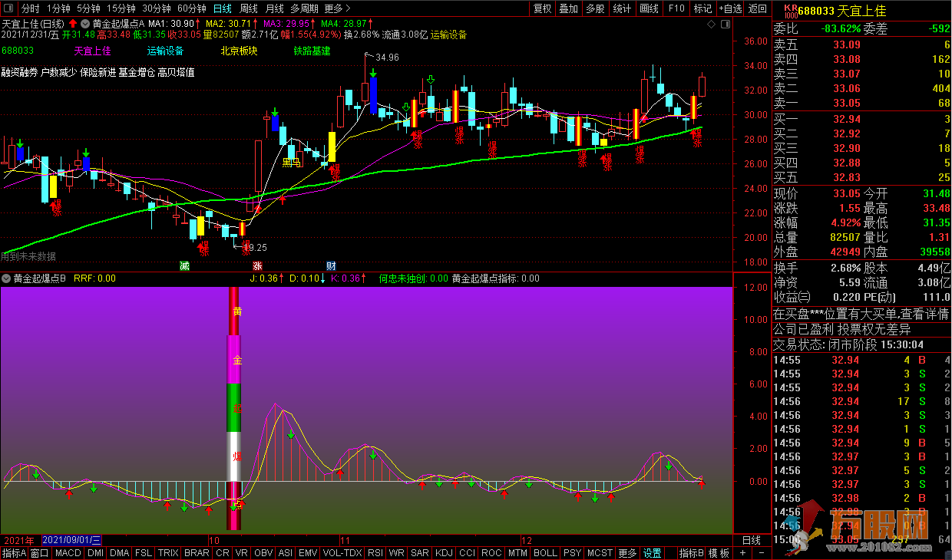Click the 减 event marker on the chart bottom
This screenshot has width=952, height=560.
[x=184, y=265]
